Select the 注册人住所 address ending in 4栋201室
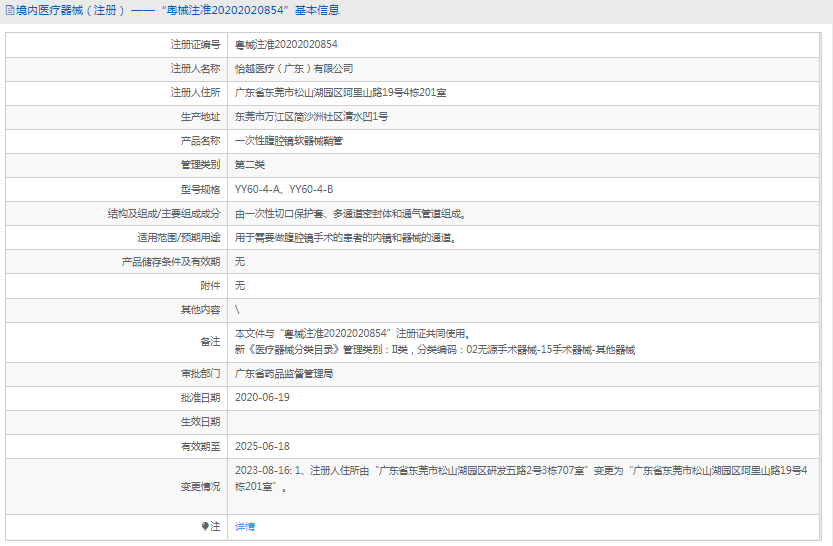The image size is (833, 546). 341,92
